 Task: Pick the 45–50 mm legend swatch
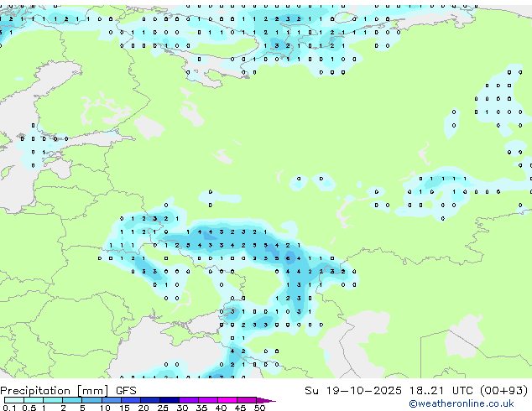(x=247, y=400)
